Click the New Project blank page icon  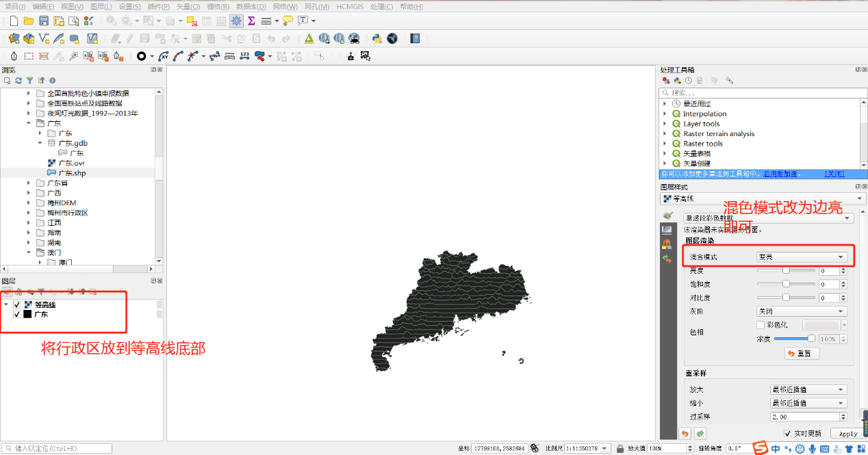pos(14,21)
